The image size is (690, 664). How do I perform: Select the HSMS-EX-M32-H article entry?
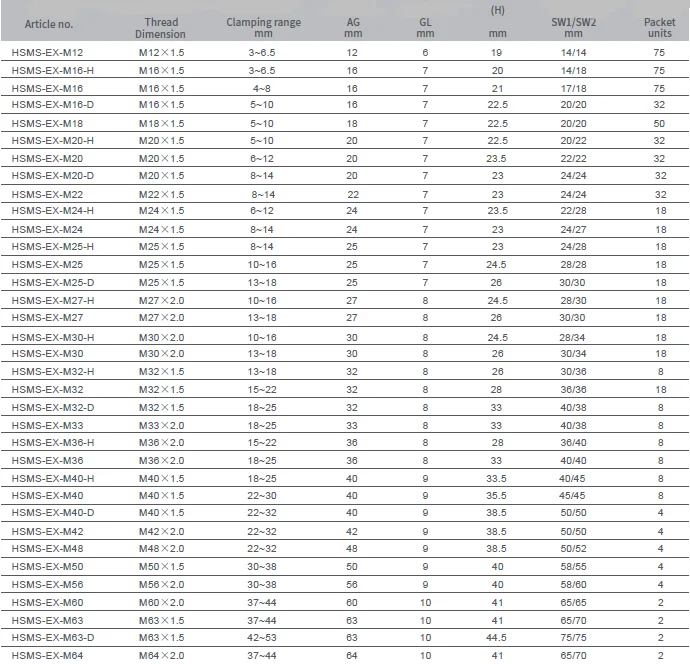(54, 370)
